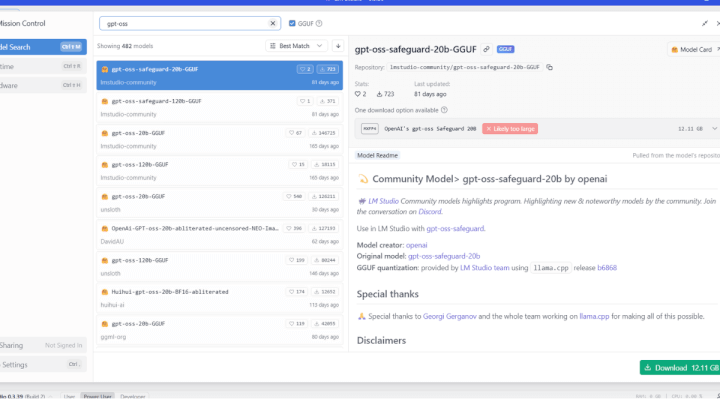Click model icon of Huihui-gpt-oss-20b-BF16-abliterated row
Screen dimensions: 720x405
(x=105, y=292)
